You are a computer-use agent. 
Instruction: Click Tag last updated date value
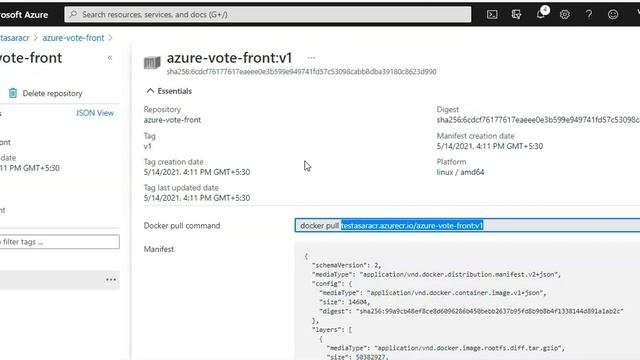click(x=197, y=198)
